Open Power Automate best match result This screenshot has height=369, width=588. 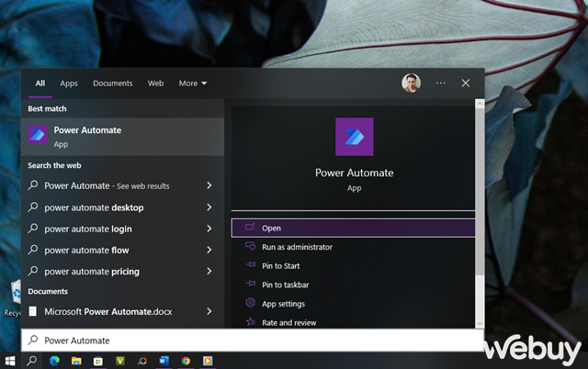click(122, 137)
